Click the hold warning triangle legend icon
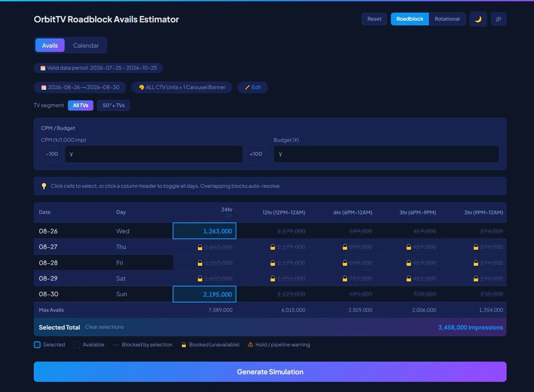 (250, 345)
